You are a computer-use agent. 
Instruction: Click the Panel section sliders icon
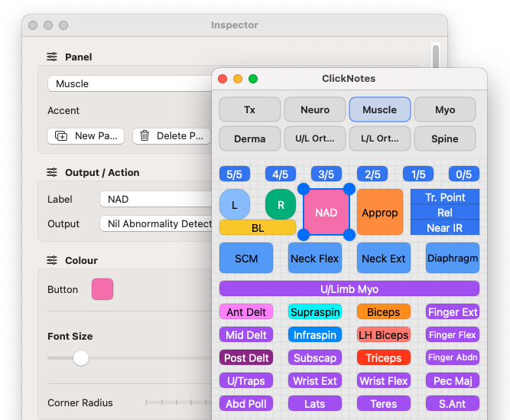[x=52, y=57]
